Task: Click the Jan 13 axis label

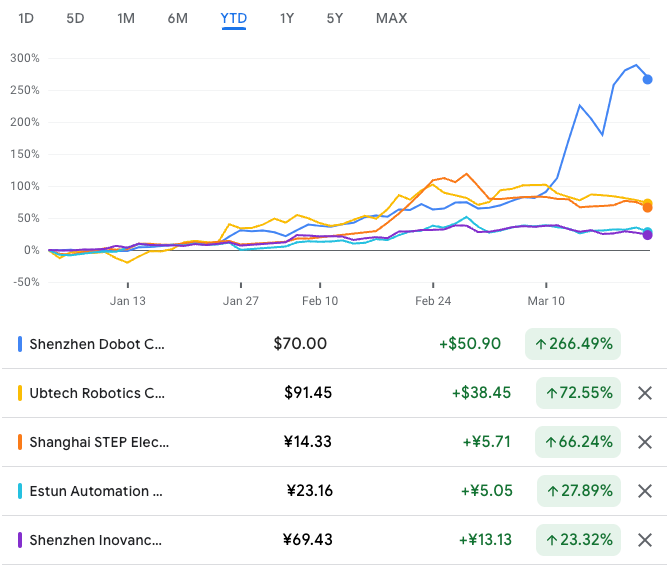Action: pos(128,301)
